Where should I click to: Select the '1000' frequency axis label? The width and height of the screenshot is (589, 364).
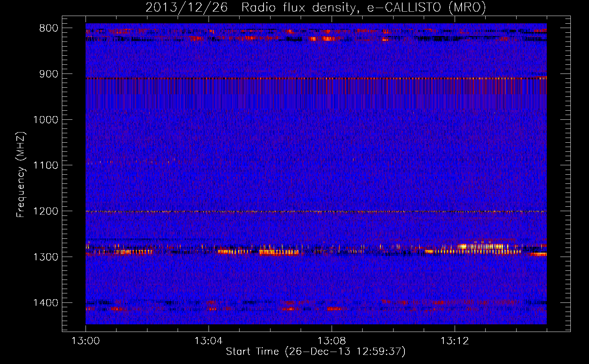click(46, 120)
